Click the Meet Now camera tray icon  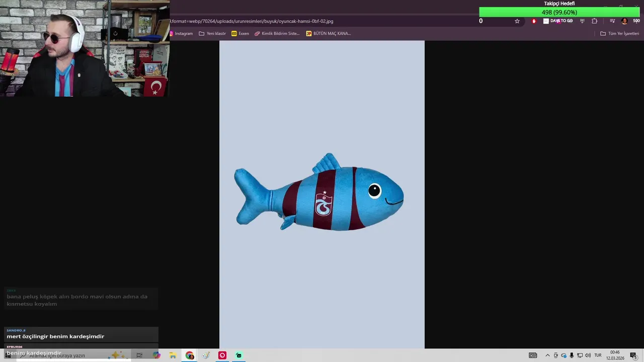pos(556,355)
